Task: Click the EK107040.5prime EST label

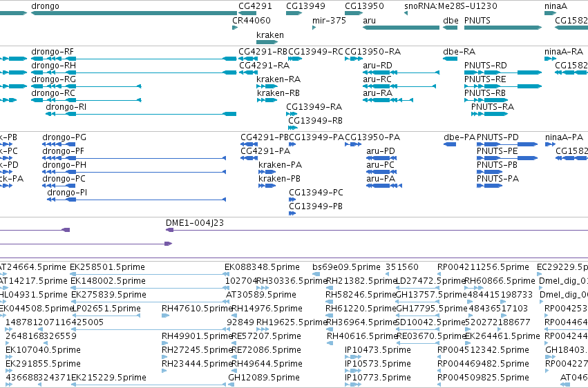Action: coord(43,350)
